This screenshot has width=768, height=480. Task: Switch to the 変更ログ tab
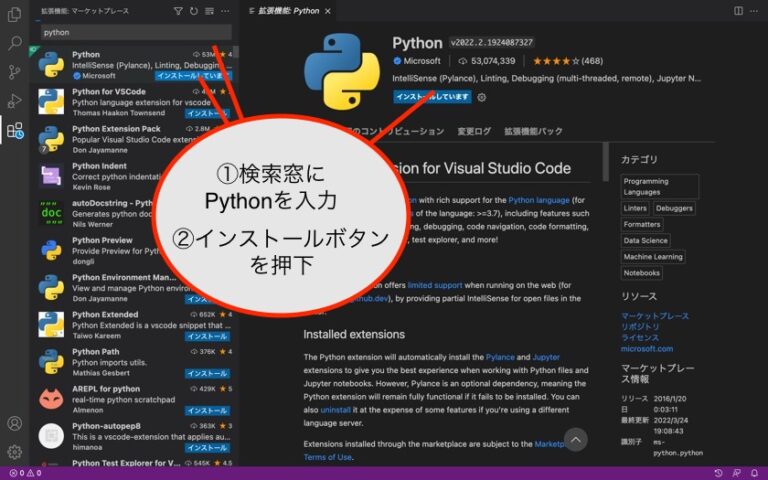474,131
